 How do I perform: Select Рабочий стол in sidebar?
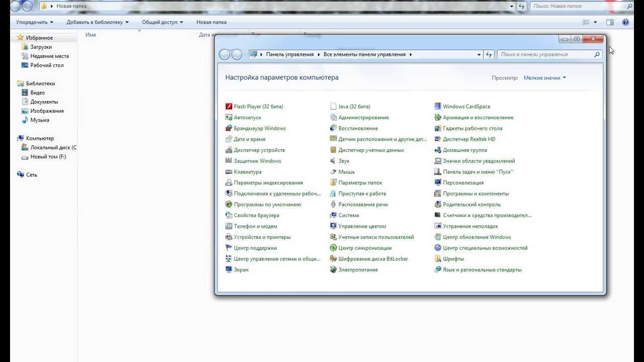[47, 65]
